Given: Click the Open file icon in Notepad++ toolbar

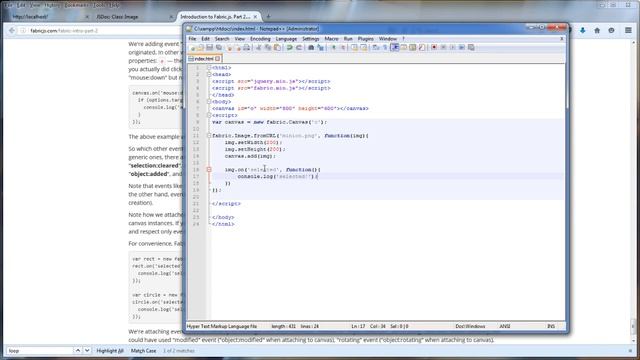Looking at the screenshot, I should (200, 48).
